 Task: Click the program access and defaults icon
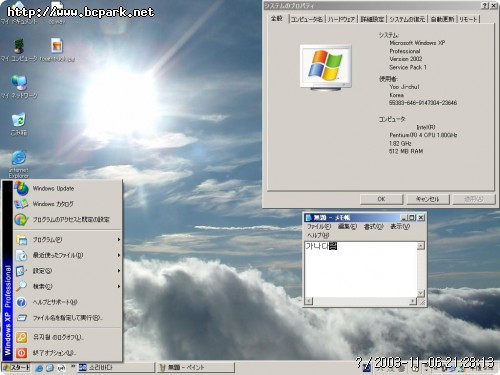tap(21, 219)
